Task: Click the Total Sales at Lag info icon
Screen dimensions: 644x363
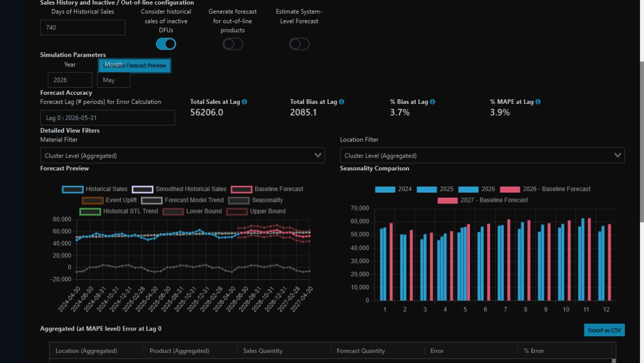Action: (245, 102)
